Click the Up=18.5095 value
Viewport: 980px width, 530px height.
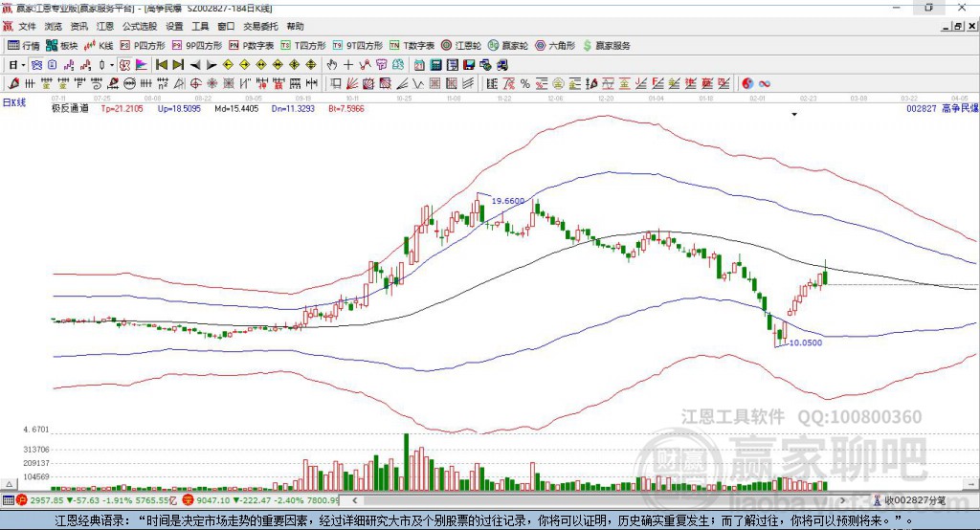click(x=179, y=108)
